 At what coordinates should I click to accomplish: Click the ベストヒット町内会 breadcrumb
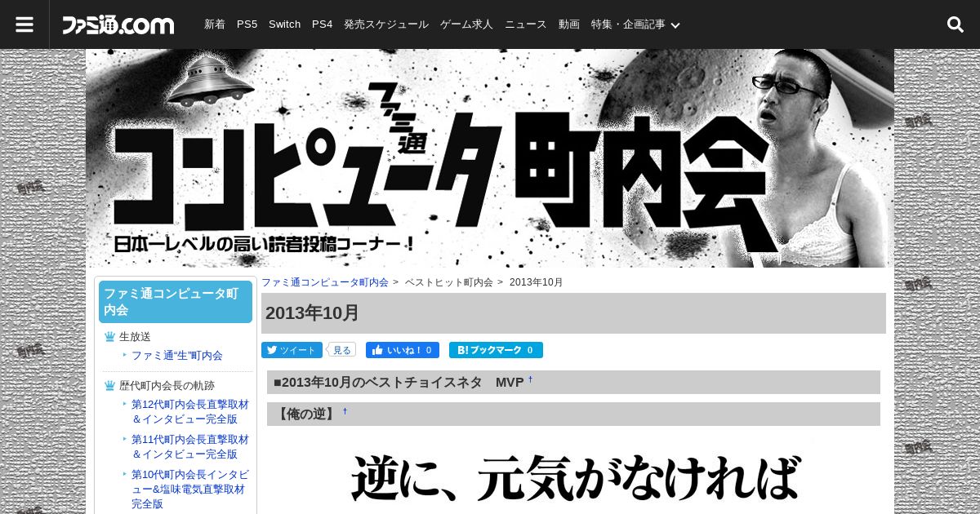click(449, 282)
